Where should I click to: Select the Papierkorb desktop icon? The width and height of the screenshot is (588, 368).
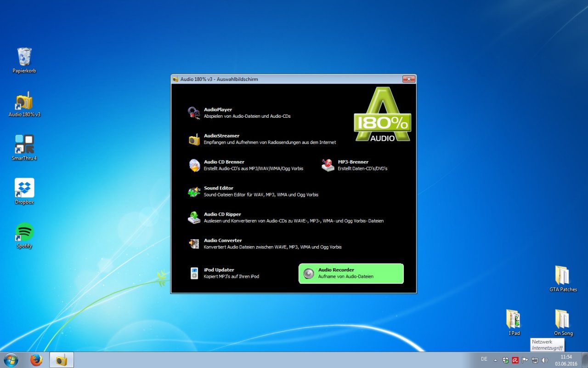24,60
